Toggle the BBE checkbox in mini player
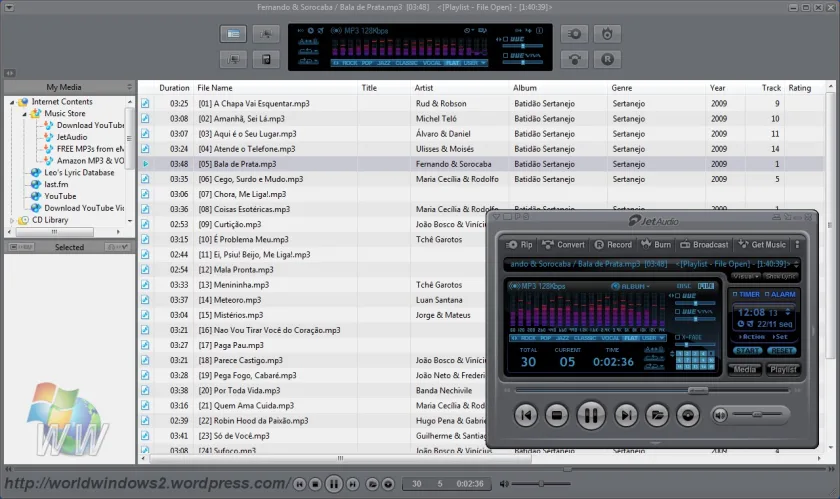This screenshot has width=840, height=499. (x=678, y=295)
